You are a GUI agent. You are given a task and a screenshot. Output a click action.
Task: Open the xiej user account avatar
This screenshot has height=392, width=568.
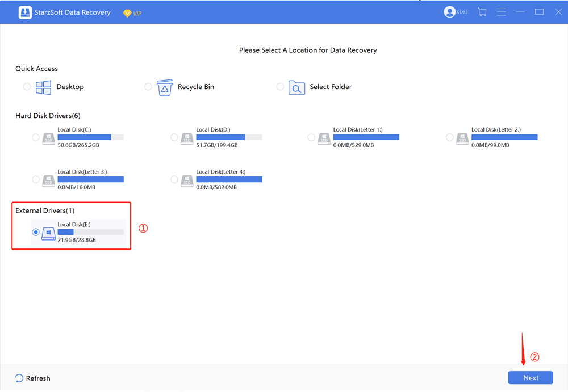[449, 12]
